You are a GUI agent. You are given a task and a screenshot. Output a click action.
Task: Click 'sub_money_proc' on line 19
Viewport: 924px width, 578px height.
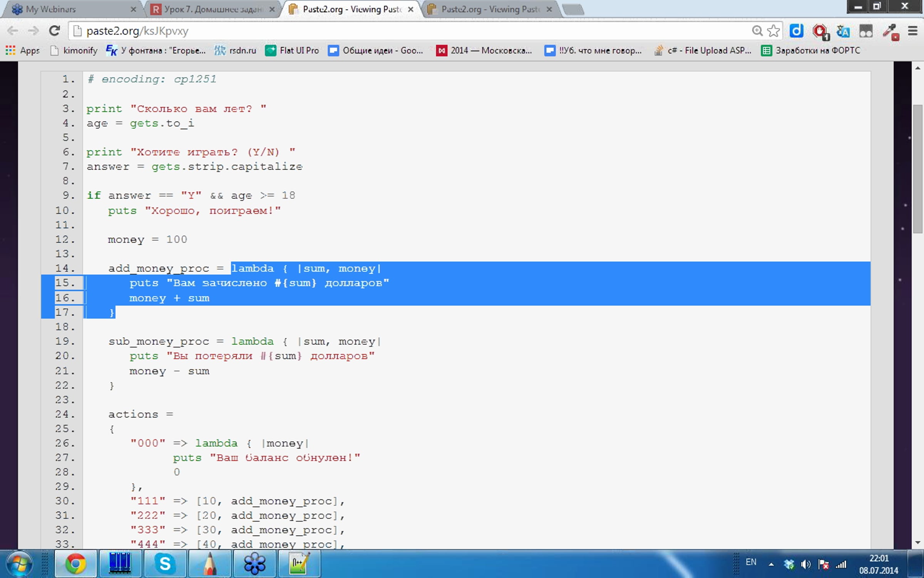[x=159, y=342]
